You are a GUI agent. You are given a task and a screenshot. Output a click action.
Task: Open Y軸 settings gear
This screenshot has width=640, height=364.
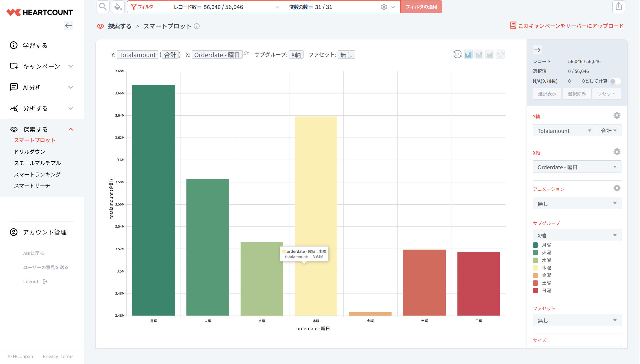pyautogui.click(x=617, y=115)
